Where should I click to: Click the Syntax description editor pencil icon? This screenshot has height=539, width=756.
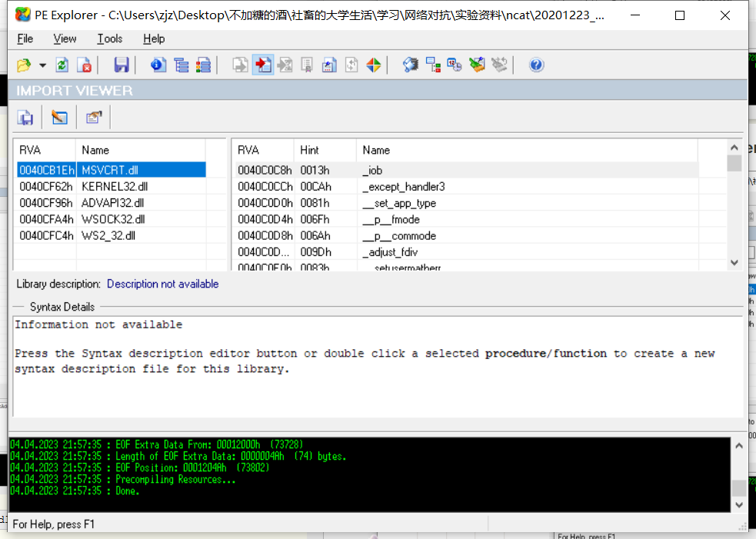60,118
